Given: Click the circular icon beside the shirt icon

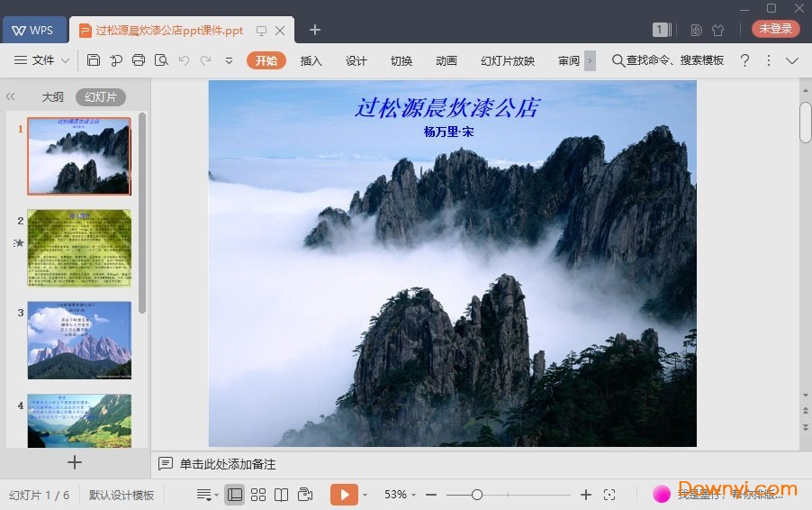Looking at the screenshot, I should tap(697, 30).
